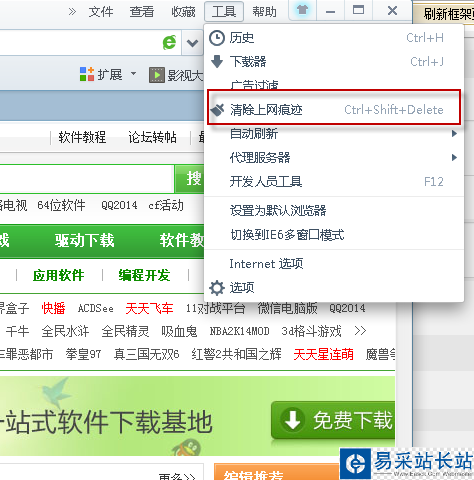Open the 红警2共和国之辉 link

pyautogui.click(x=236, y=354)
